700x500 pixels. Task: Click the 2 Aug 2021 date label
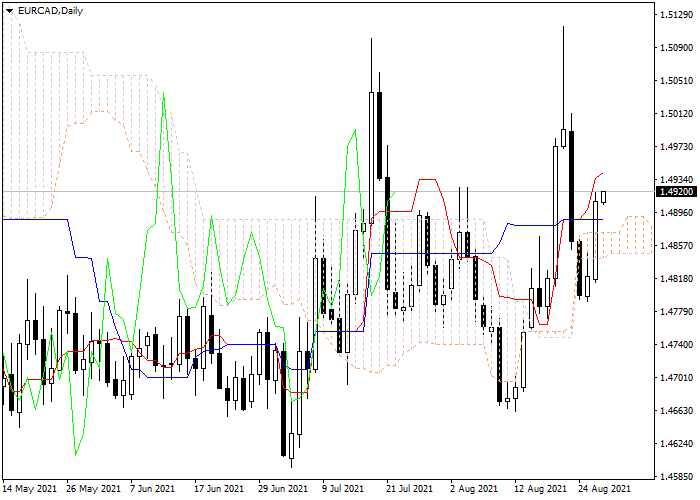coord(474,489)
